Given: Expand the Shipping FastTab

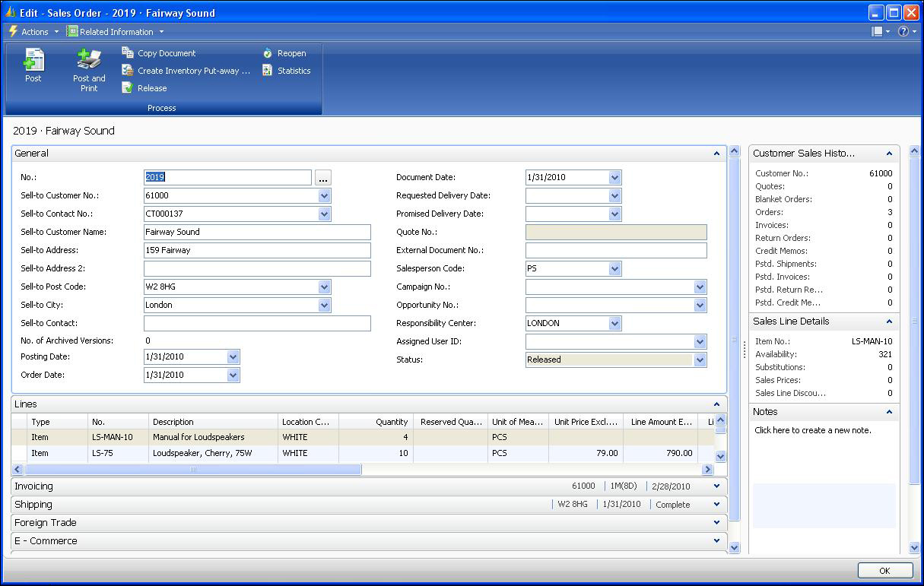Looking at the screenshot, I should point(716,505).
